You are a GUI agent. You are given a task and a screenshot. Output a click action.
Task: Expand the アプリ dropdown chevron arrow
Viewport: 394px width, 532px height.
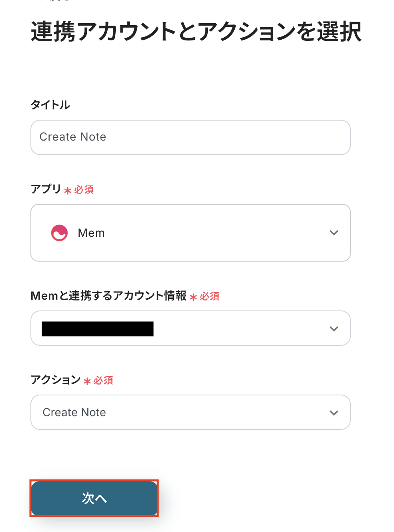click(334, 233)
